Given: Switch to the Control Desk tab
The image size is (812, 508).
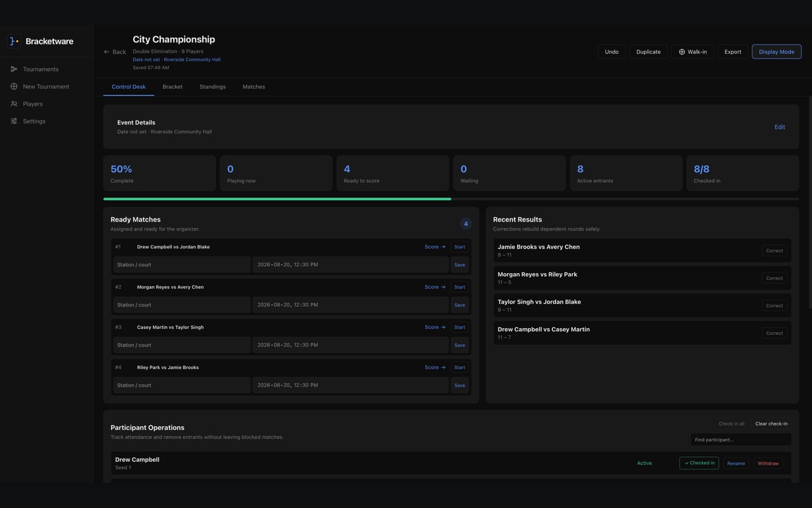Looking at the screenshot, I should pyautogui.click(x=129, y=87).
